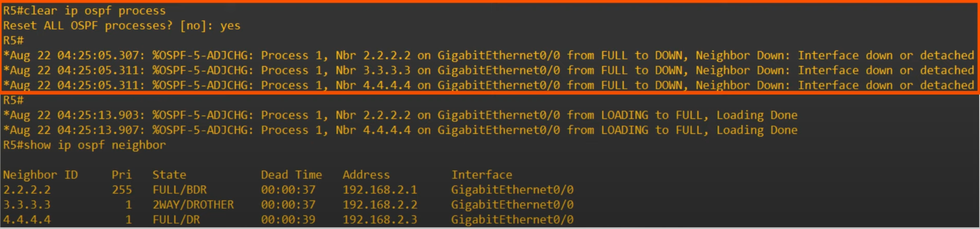This screenshot has width=980, height=229.
Task: Click the 4.4.4.4 LOADING to FULL log line
Action: 400,130
